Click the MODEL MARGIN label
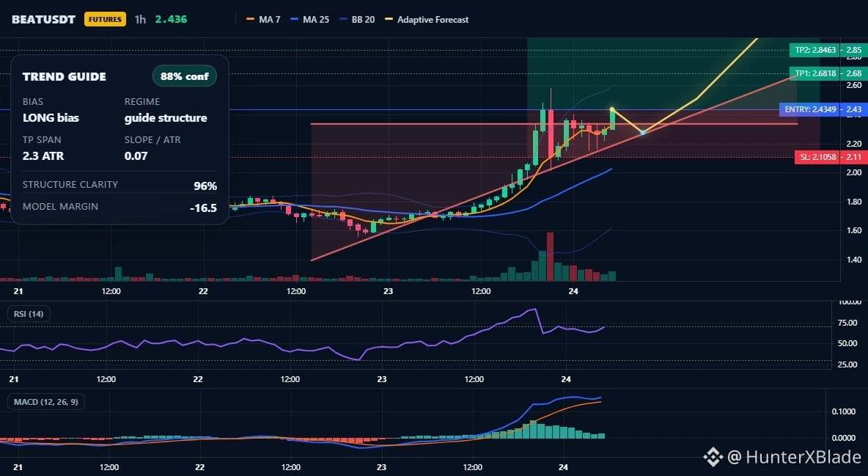 click(60, 207)
